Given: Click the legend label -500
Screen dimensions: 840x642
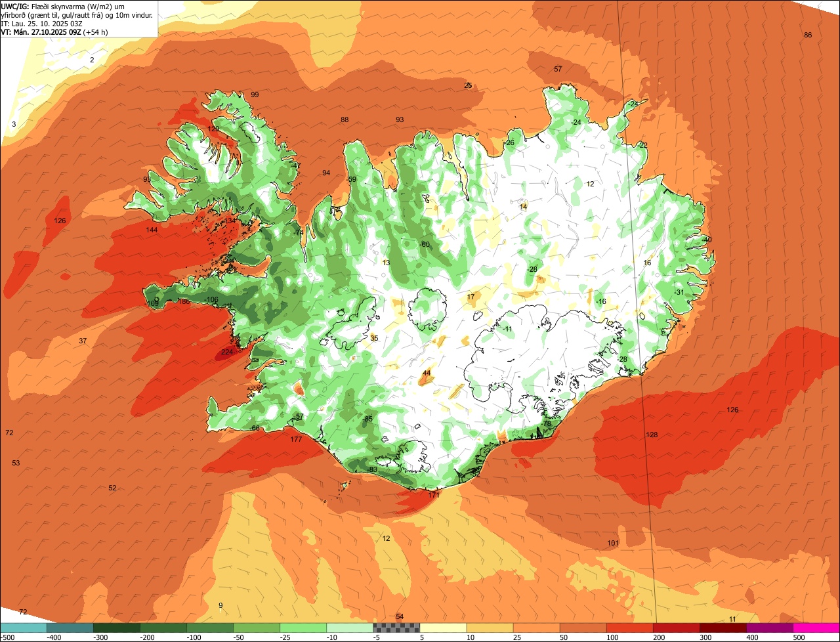Looking at the screenshot, I should click(x=8, y=637).
